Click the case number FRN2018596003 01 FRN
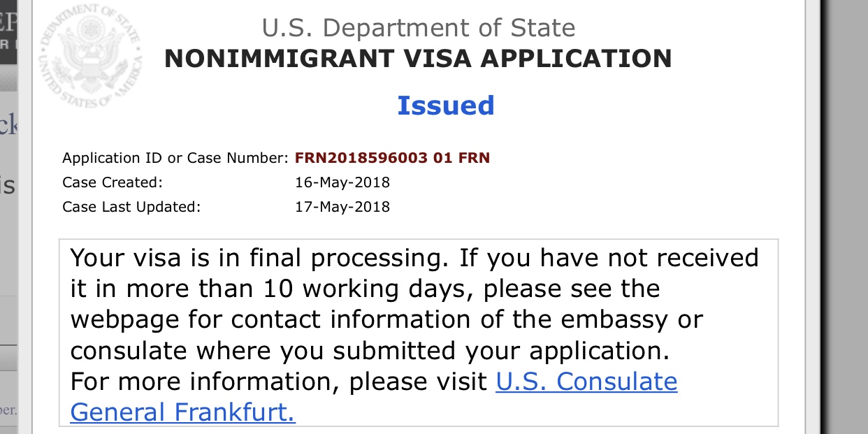Image resolution: width=868 pixels, height=434 pixels. tap(392, 158)
